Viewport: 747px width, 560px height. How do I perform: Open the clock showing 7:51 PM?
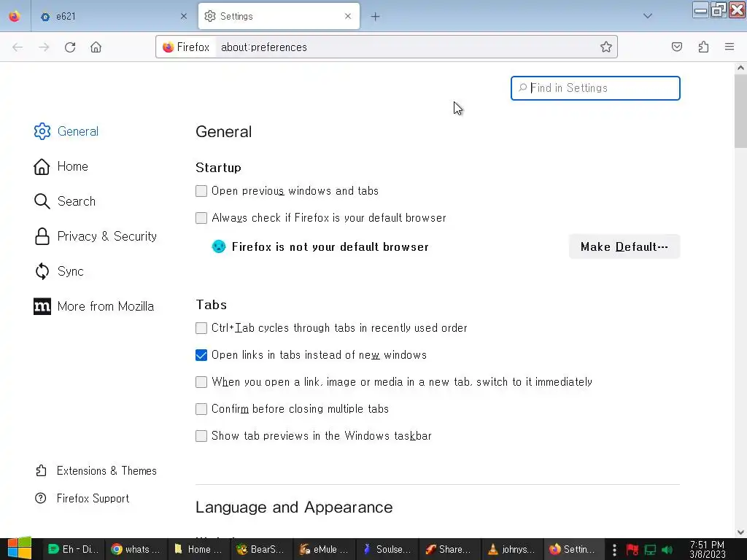click(x=708, y=550)
